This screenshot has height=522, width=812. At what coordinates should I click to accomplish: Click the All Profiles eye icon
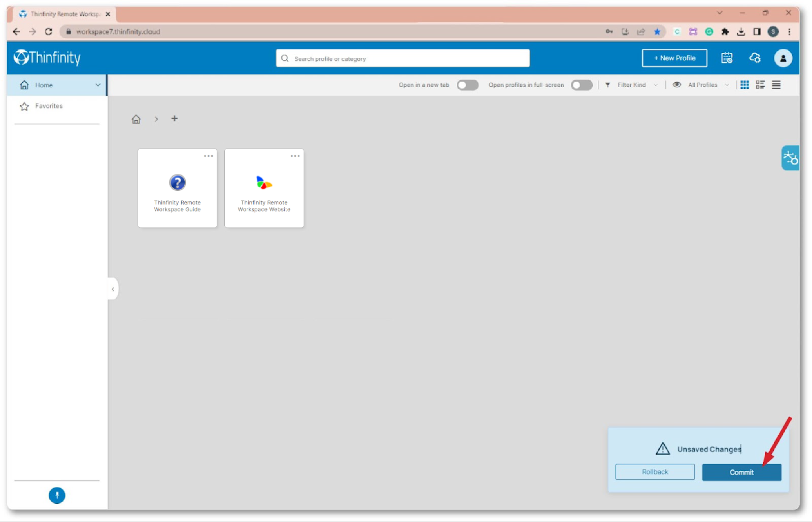pyautogui.click(x=676, y=85)
